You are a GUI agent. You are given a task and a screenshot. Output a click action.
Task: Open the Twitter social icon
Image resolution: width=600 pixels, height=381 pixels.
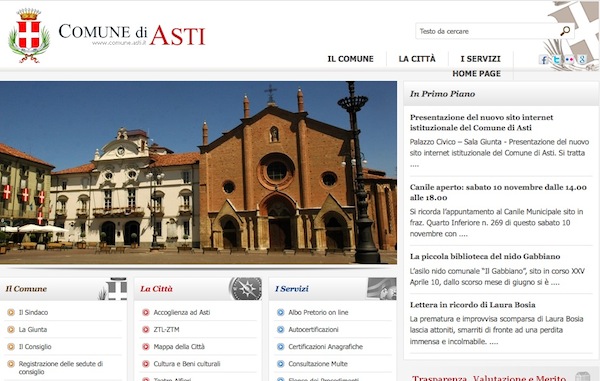(x=556, y=59)
